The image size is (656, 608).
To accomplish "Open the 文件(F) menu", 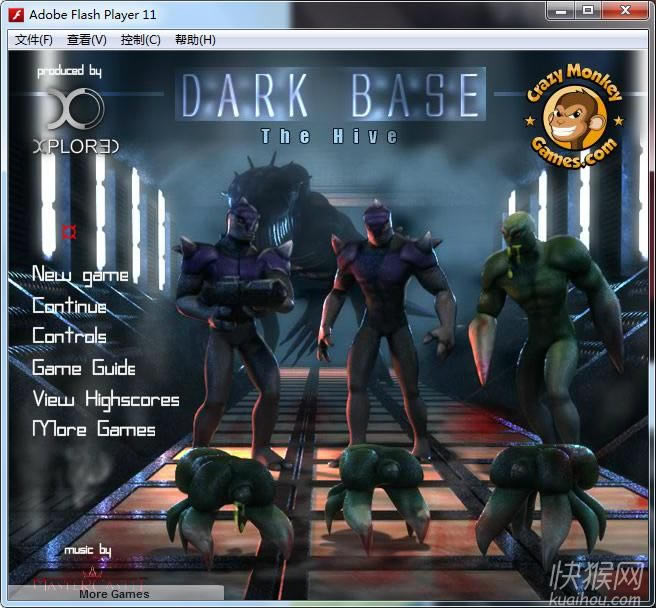I will pyautogui.click(x=34, y=40).
